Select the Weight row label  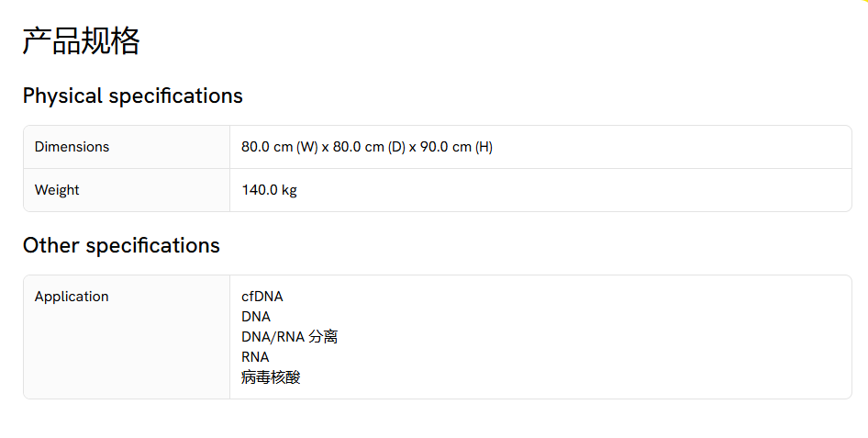(x=57, y=190)
